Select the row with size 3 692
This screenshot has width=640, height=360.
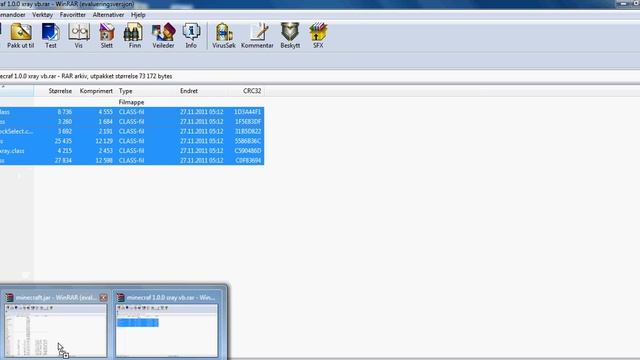pos(132,131)
